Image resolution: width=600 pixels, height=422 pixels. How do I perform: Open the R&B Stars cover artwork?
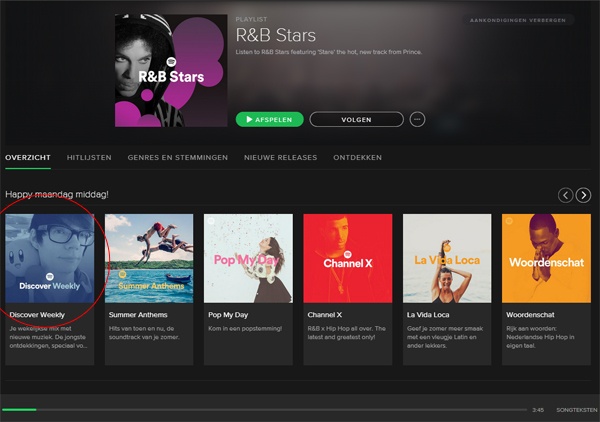pyautogui.click(x=171, y=70)
